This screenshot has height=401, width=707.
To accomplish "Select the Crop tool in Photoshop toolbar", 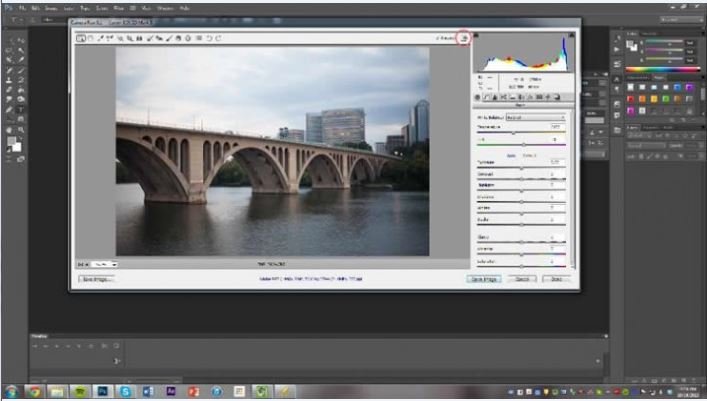I will pyautogui.click(x=9, y=60).
